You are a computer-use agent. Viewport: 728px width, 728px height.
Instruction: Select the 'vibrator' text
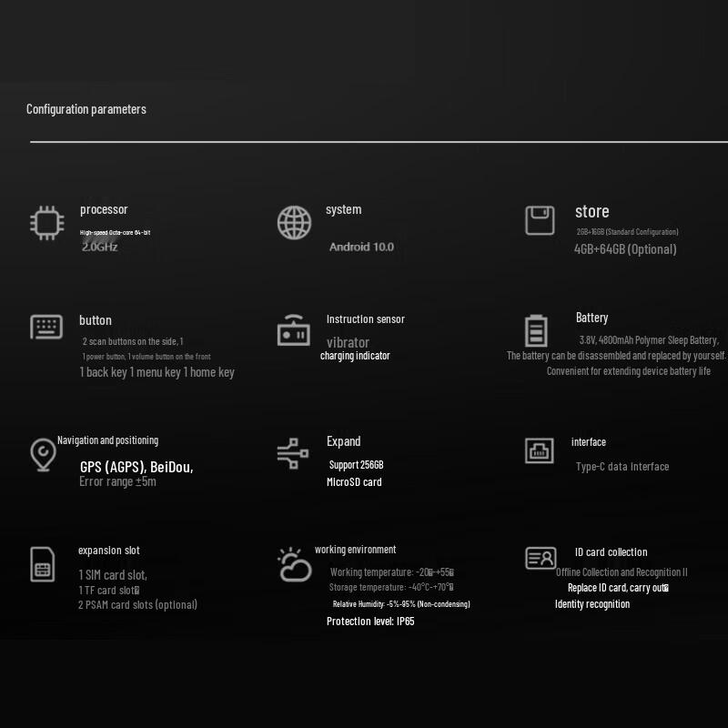(x=348, y=343)
